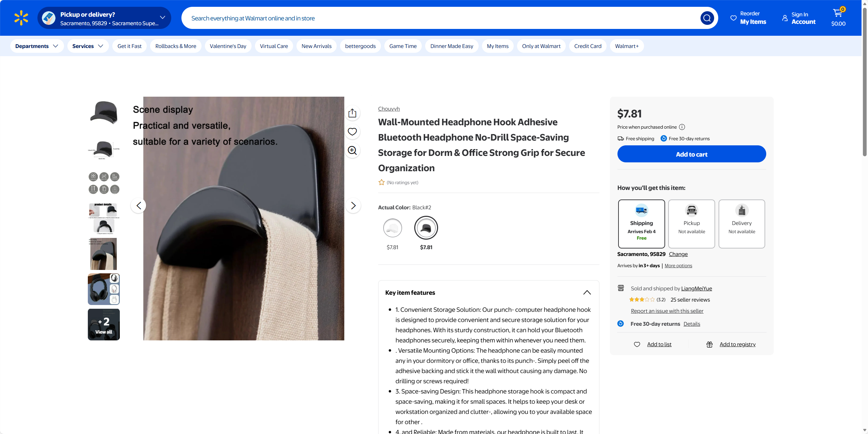The image size is (868, 434).
Task: Select the Shipping fulfillment option
Action: [641, 224]
